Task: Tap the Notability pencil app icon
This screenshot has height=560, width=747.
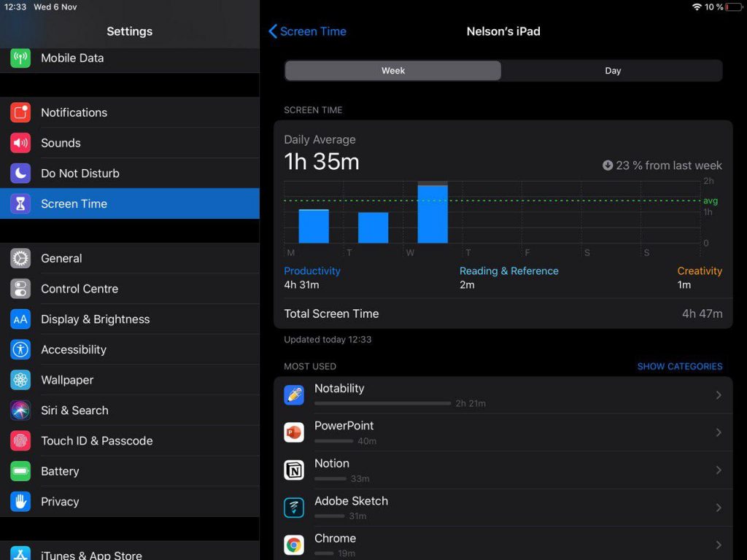Action: click(294, 395)
